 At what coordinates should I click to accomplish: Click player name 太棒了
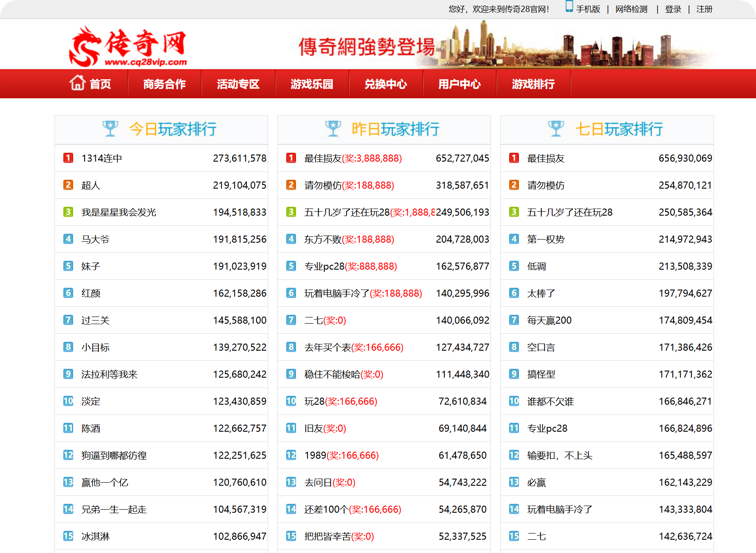[x=541, y=293]
